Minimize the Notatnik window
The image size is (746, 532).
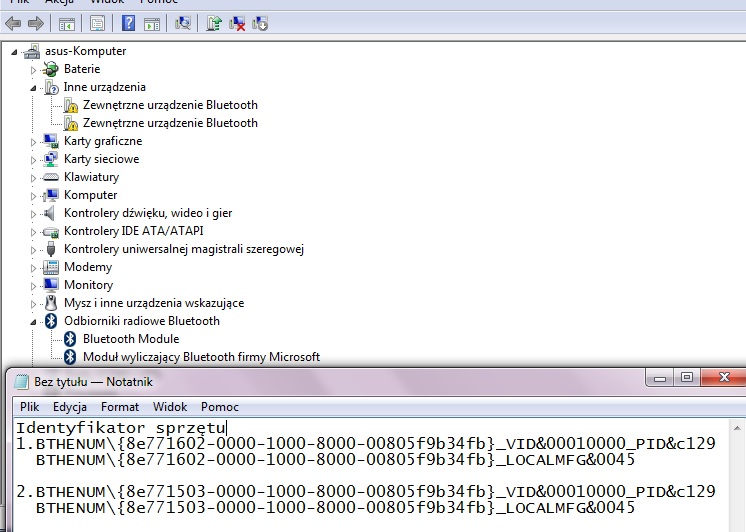click(x=659, y=378)
